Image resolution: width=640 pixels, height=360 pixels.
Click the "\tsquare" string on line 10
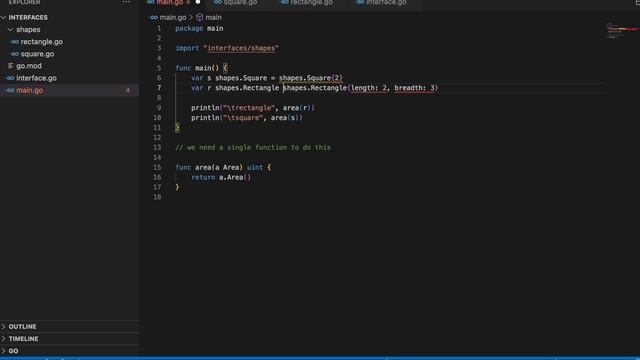point(243,118)
